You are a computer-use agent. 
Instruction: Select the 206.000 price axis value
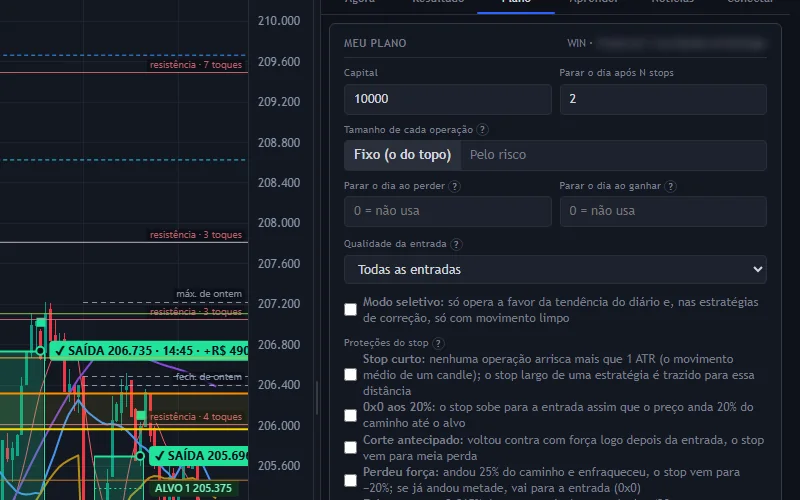pyautogui.click(x=279, y=426)
